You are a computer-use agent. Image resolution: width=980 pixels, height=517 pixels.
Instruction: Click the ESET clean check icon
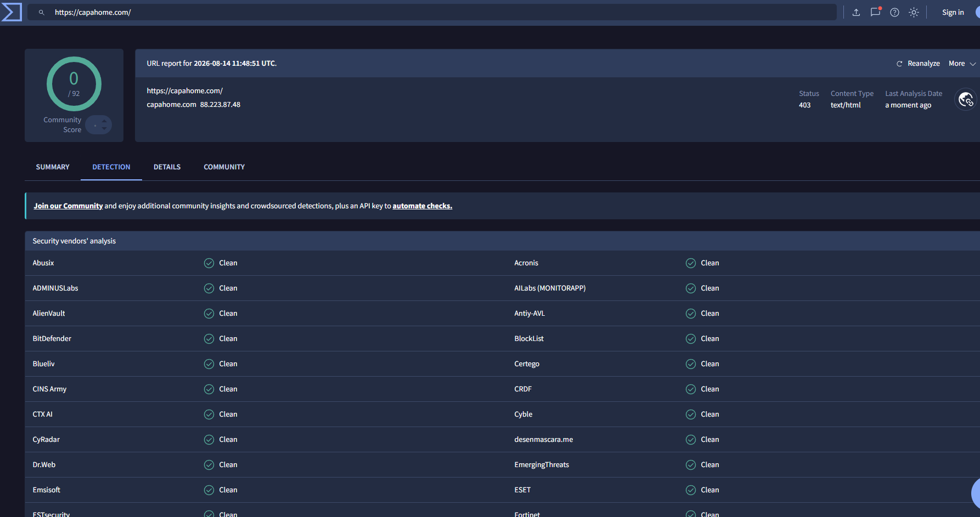click(x=691, y=490)
